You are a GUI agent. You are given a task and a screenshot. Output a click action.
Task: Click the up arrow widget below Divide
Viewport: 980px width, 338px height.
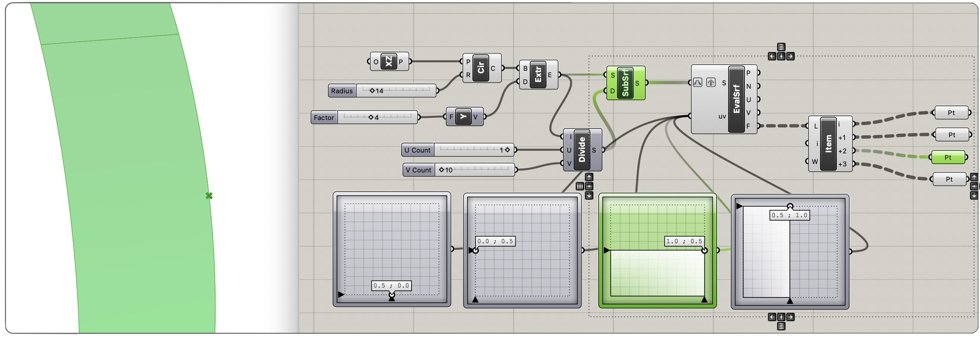589,177
